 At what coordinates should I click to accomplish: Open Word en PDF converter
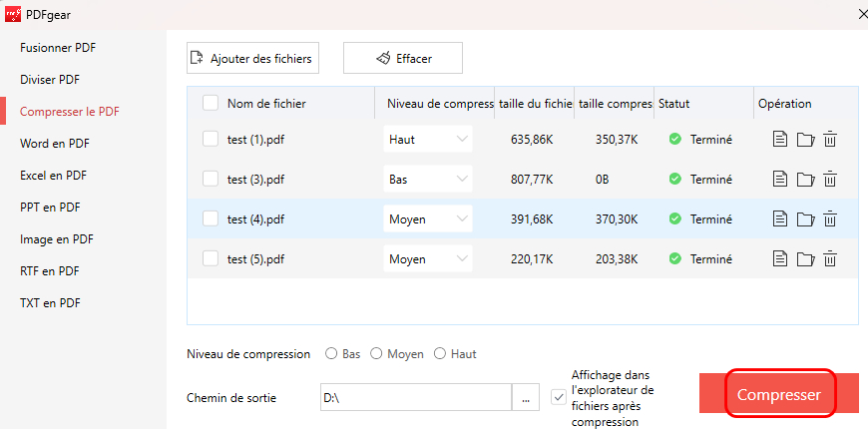point(55,144)
